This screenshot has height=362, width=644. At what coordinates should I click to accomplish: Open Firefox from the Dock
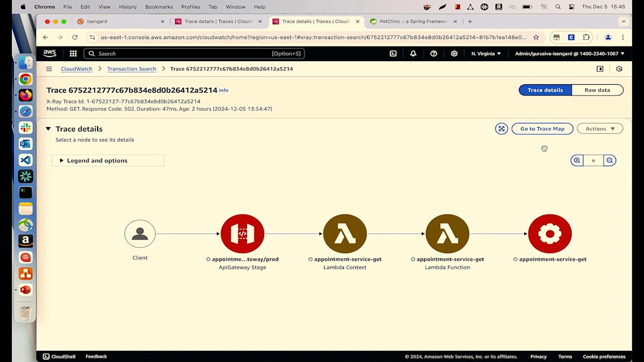tap(25, 95)
